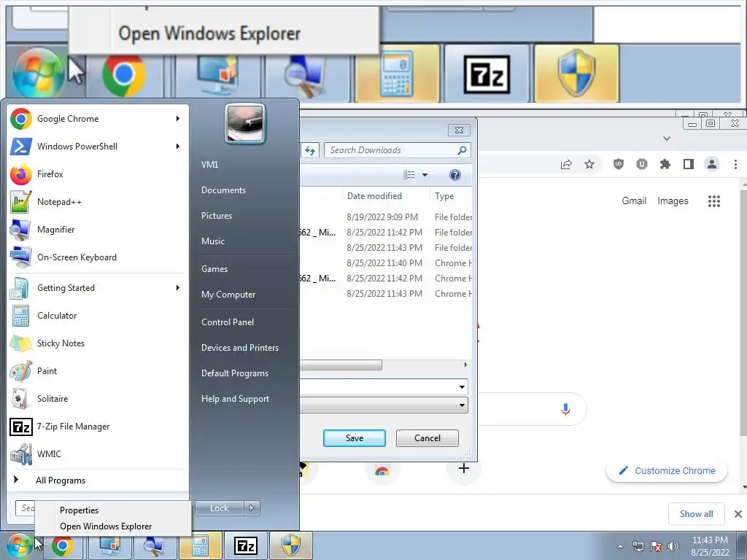Image resolution: width=747 pixels, height=560 pixels.
Task: Open the volume control in system tray
Action: (x=673, y=546)
